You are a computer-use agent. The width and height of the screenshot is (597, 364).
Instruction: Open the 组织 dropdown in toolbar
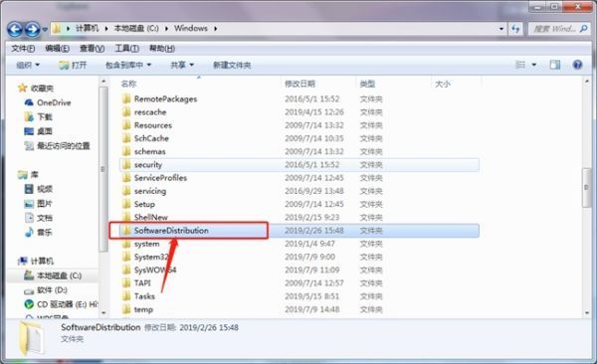pyautogui.click(x=28, y=65)
